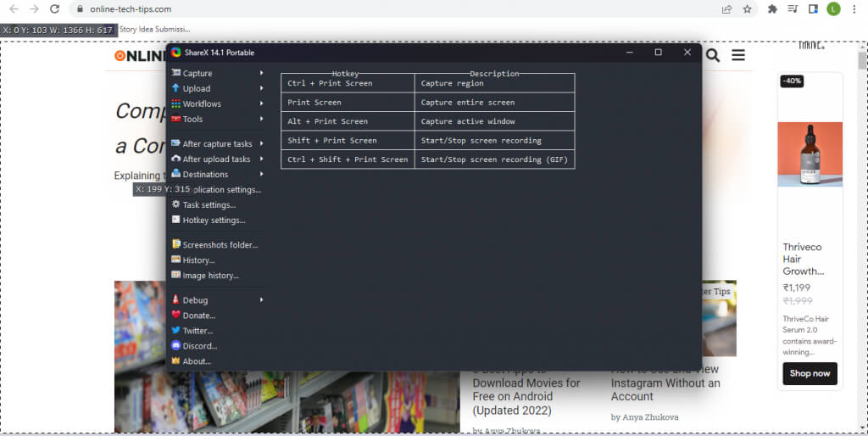868x436 pixels.
Task: Open Chrome three-dot menu
Action: (854, 8)
